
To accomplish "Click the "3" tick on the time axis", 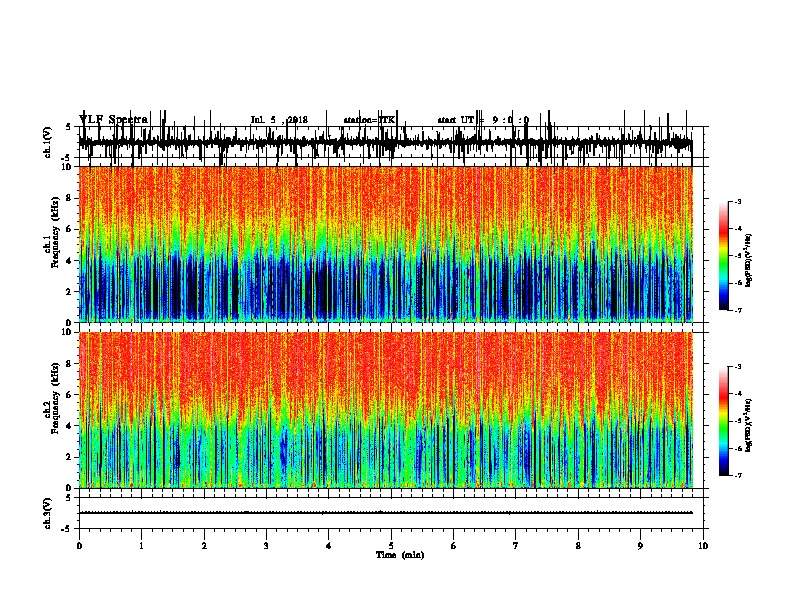I will (266, 546).
